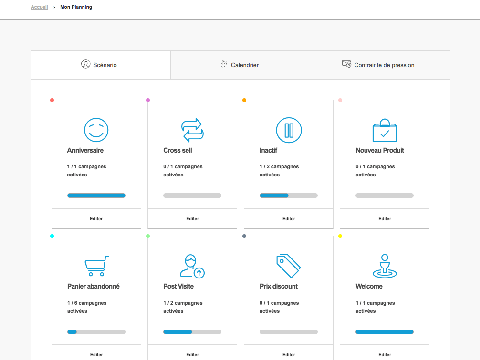Select the Anniversaire card title
Screen dimensions: 480x360
tap(85, 151)
